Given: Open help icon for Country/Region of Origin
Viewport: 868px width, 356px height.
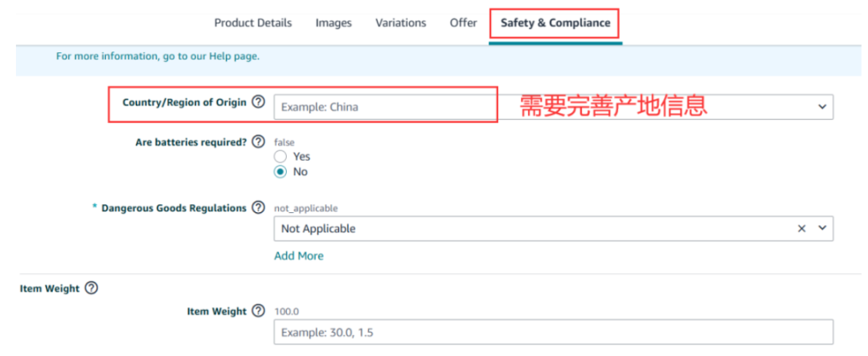Looking at the screenshot, I should pos(258,102).
